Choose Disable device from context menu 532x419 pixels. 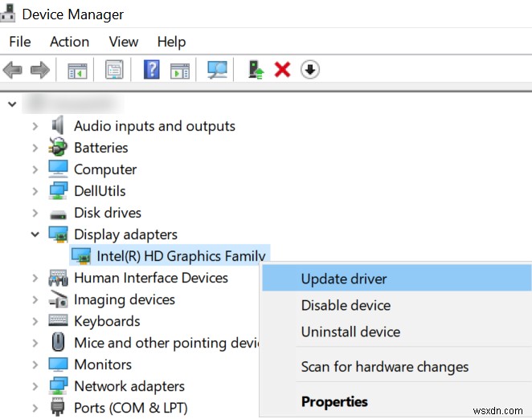click(x=396, y=305)
